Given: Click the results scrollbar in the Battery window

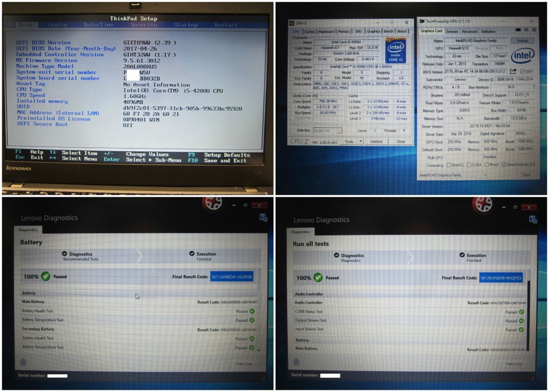Looking at the screenshot, I should tap(259, 309).
